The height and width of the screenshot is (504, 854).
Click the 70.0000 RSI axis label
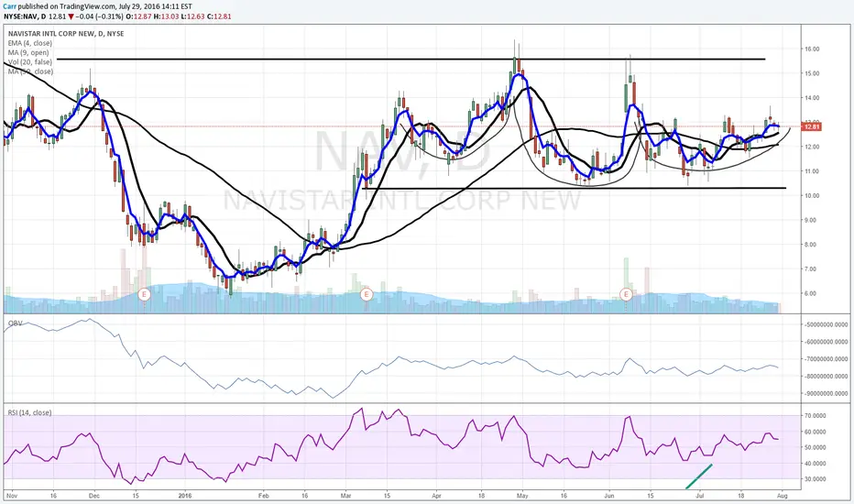point(816,416)
